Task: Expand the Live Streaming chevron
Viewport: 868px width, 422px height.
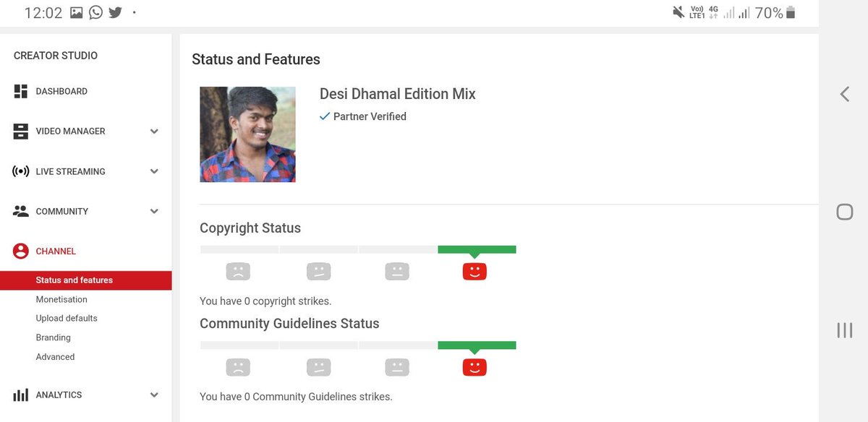Action: click(x=154, y=171)
